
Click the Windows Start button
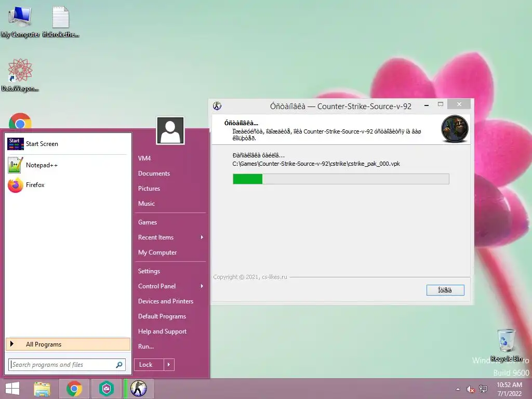point(12,389)
